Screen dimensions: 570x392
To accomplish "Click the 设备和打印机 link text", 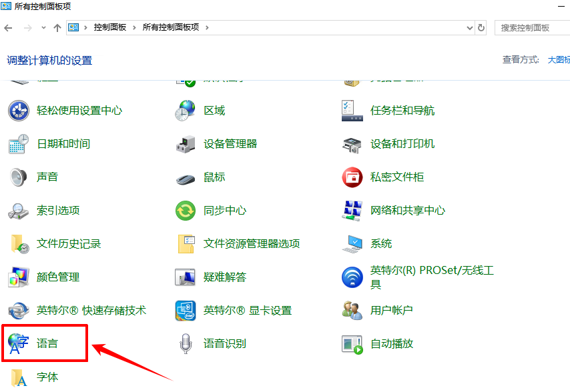I will [x=402, y=144].
